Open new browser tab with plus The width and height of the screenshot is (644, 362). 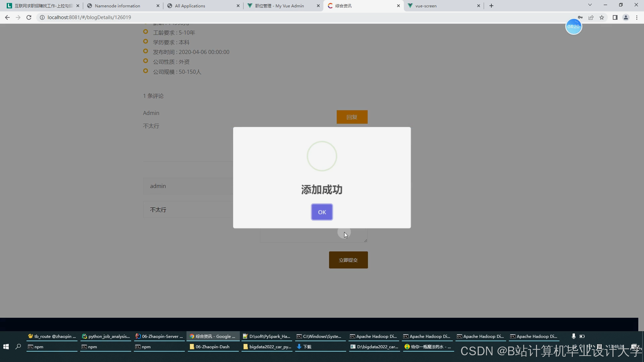coord(491,6)
